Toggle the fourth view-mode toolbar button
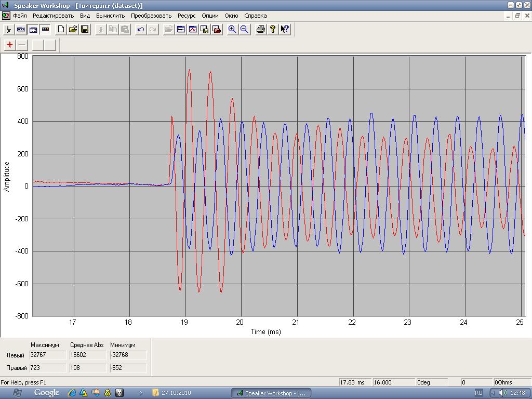Screen dimensions: 532x399 pos(45,30)
